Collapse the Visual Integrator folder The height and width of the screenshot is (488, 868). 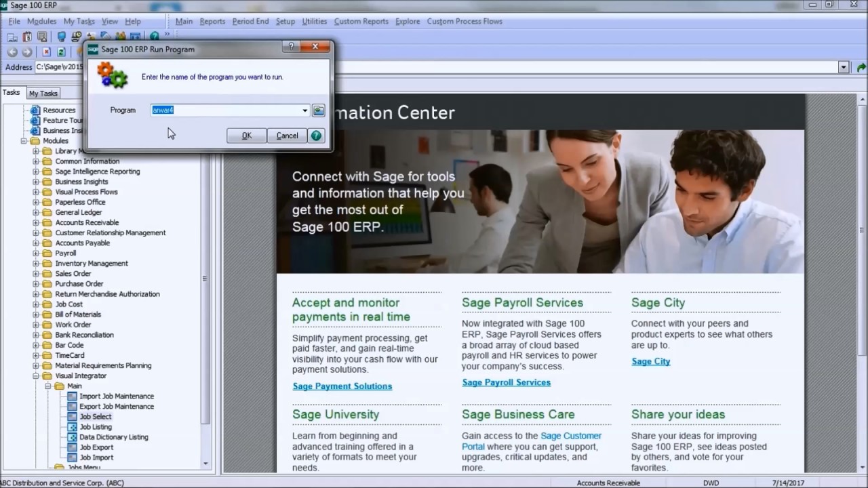[x=36, y=375]
